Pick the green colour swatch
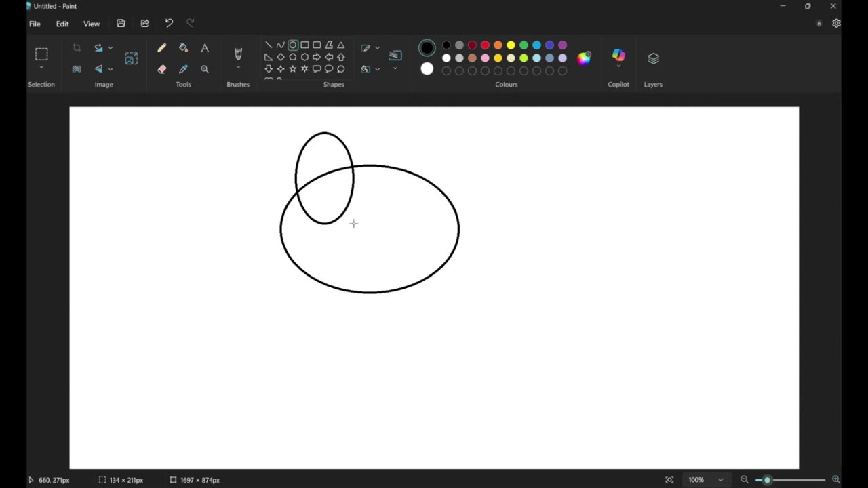The width and height of the screenshot is (868, 488). coord(524,45)
